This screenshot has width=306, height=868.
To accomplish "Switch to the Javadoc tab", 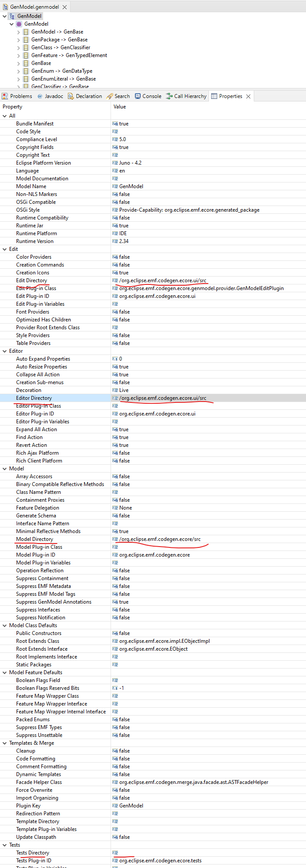I will (x=50, y=96).
